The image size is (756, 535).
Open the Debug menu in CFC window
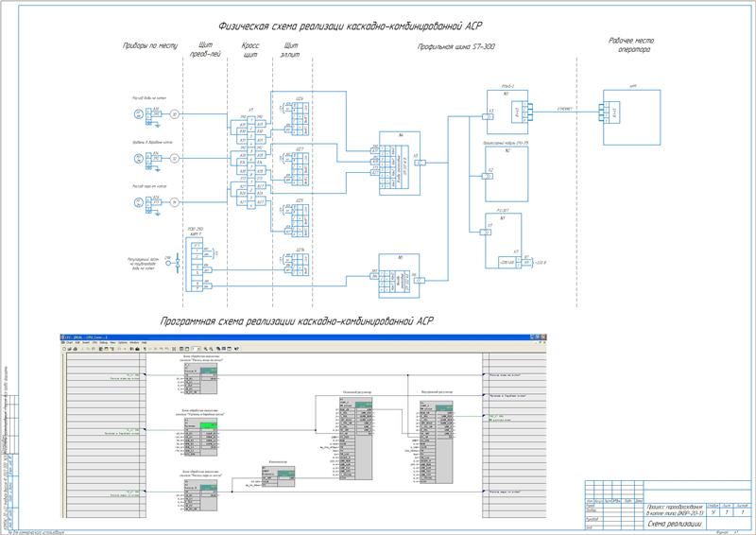tap(104, 342)
